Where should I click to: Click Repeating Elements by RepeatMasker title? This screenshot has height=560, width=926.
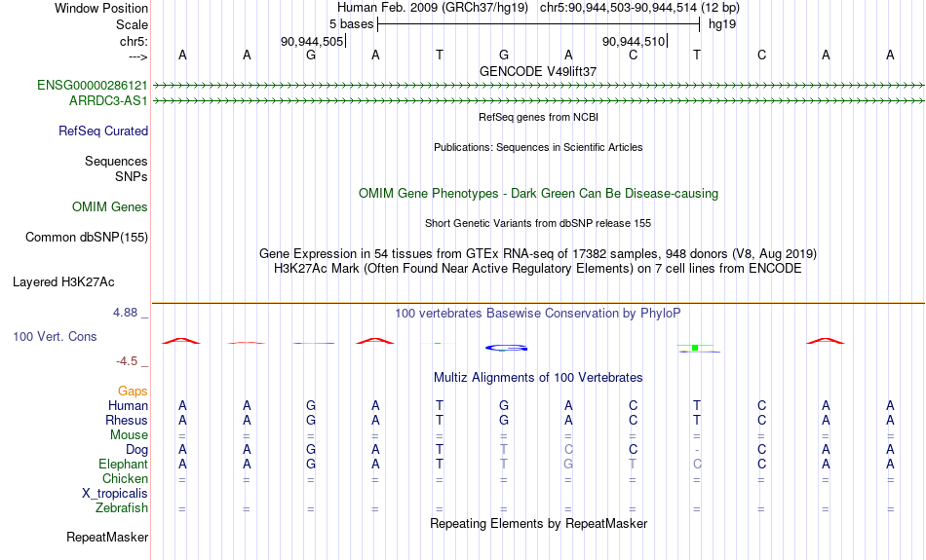(x=539, y=524)
